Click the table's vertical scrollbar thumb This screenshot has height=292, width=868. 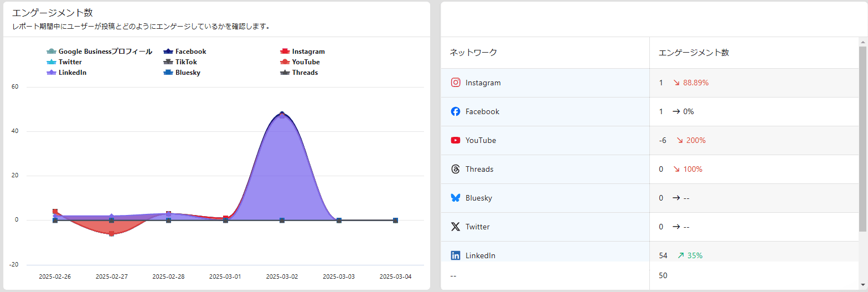(862, 139)
